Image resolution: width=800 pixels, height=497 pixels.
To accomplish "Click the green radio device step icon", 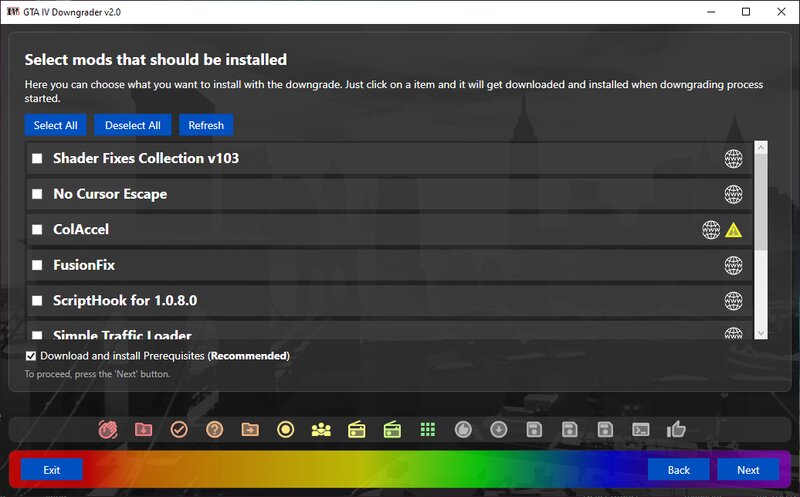I will pyautogui.click(x=392, y=430).
